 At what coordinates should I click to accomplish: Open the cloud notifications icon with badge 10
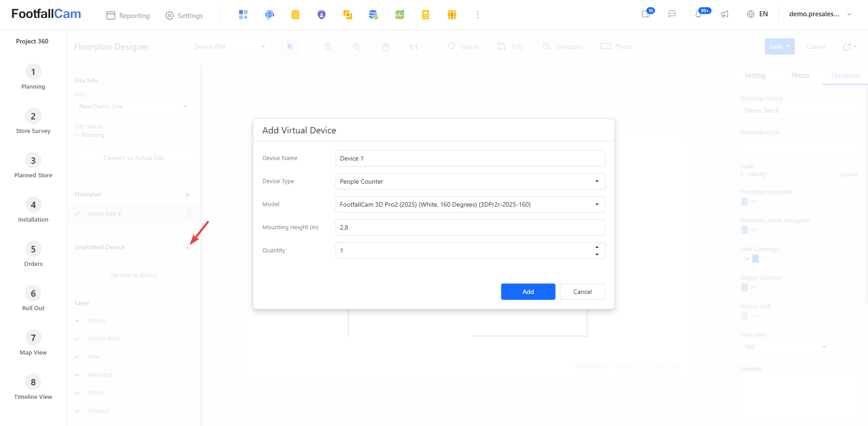pyautogui.click(x=646, y=14)
